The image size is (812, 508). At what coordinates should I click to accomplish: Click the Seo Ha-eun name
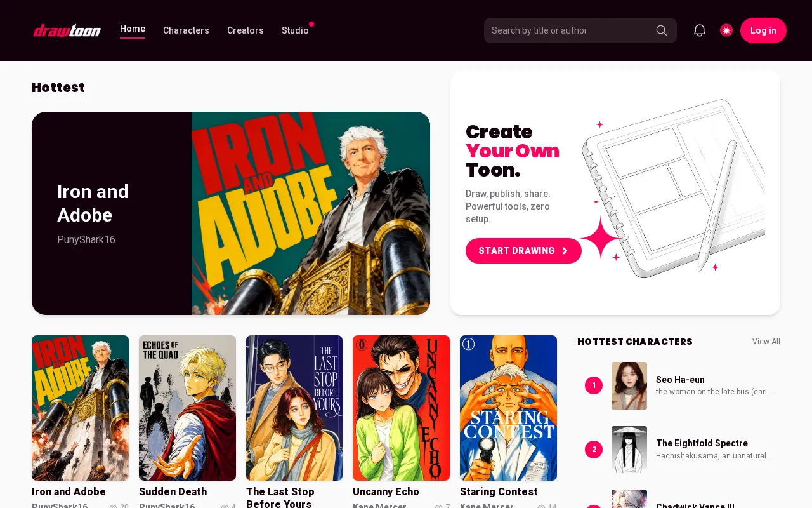point(680,380)
